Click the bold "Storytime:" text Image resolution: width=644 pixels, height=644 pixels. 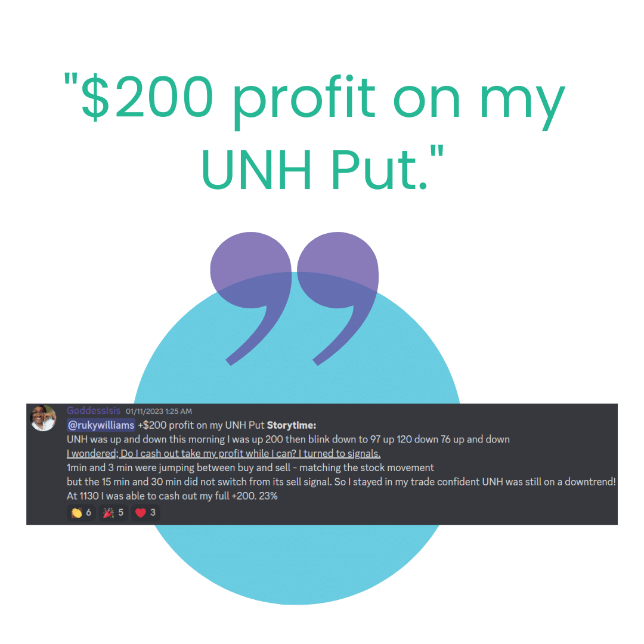(292, 425)
